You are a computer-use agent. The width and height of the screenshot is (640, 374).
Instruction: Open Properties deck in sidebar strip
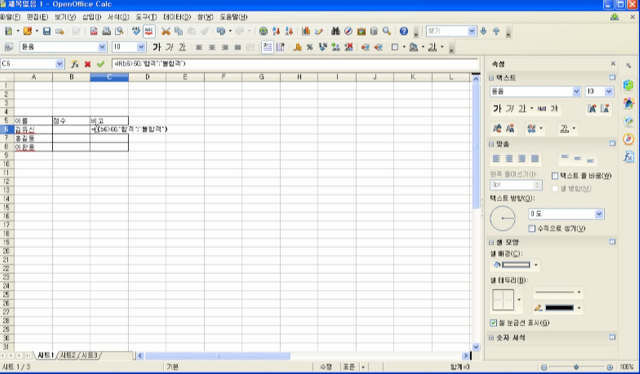click(629, 85)
